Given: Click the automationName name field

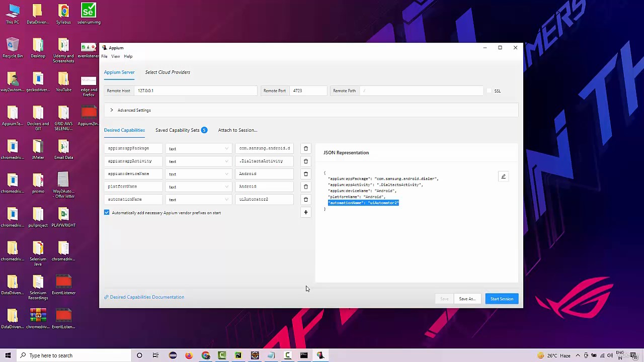Looking at the screenshot, I should pos(134,199).
